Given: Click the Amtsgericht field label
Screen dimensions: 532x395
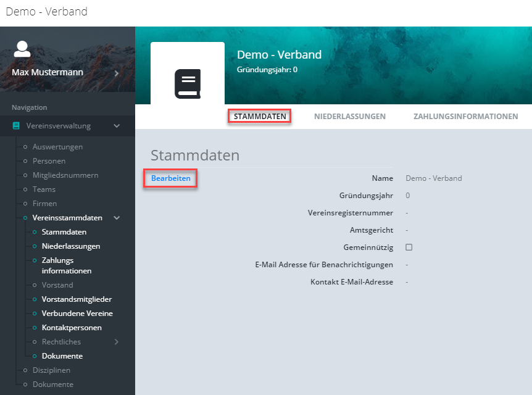Looking at the screenshot, I should (372, 230).
